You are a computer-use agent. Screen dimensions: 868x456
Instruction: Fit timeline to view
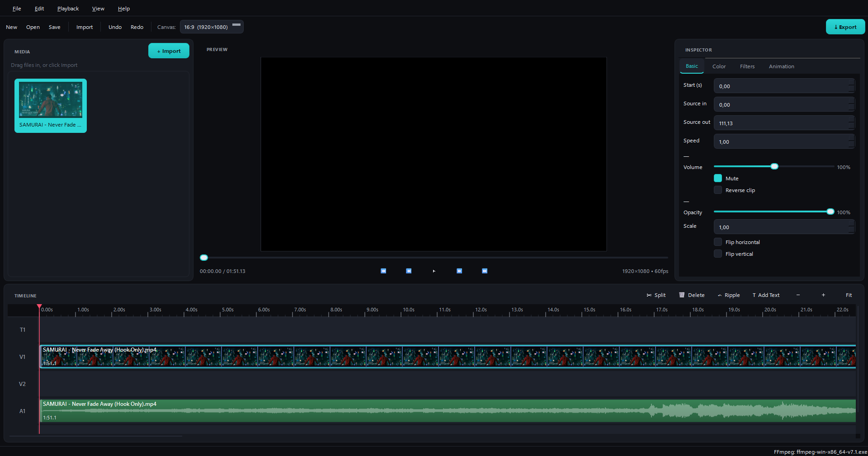[x=849, y=295]
